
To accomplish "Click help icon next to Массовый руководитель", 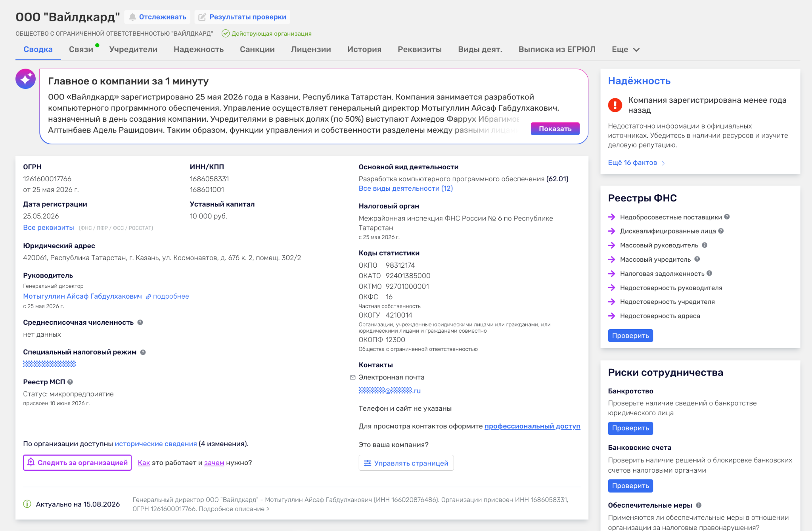I will point(705,245).
